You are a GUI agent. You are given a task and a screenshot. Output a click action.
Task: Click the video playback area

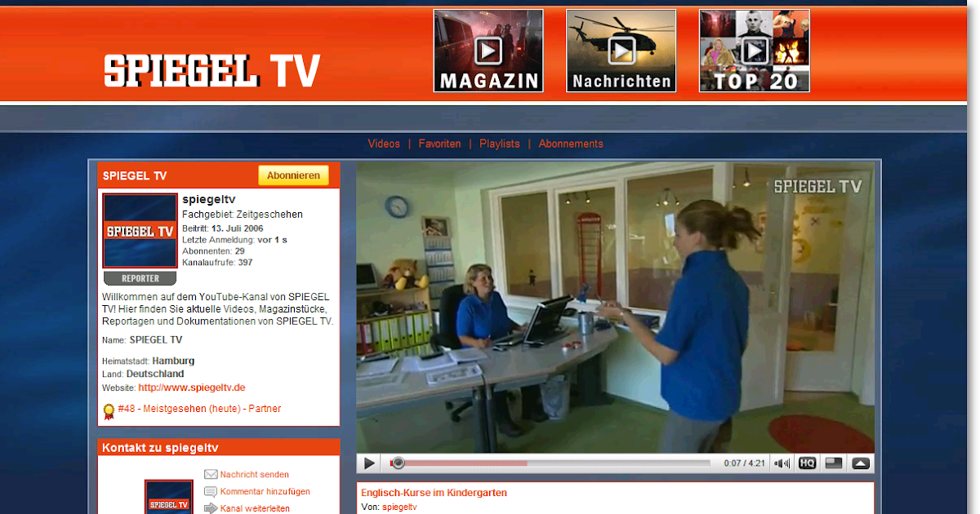615,307
